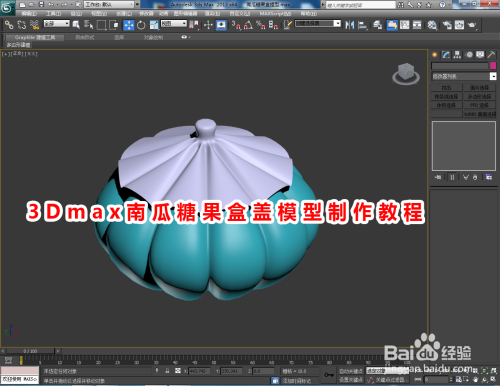500x386 pixels.
Task: Choose Rectangular Selection Region tool
Action: click(x=101, y=25)
